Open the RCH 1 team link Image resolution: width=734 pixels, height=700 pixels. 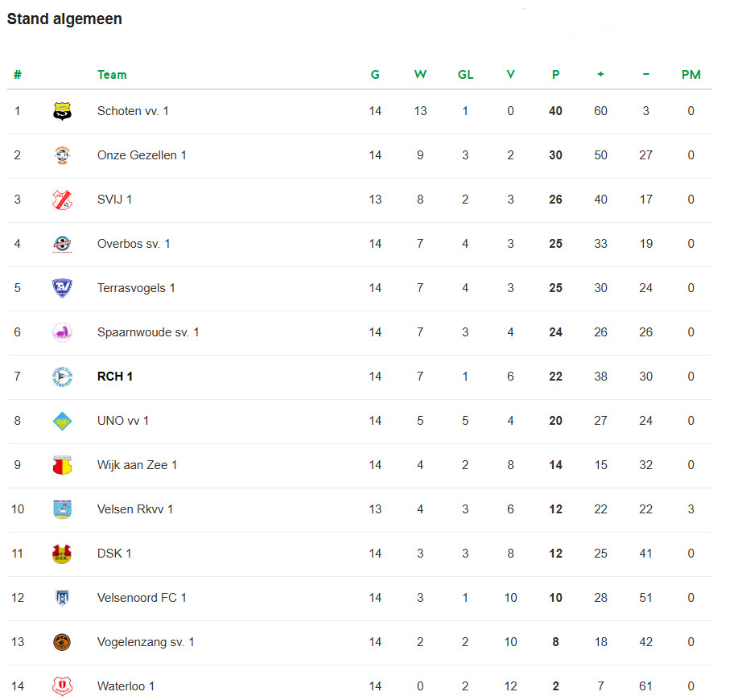pyautogui.click(x=115, y=377)
